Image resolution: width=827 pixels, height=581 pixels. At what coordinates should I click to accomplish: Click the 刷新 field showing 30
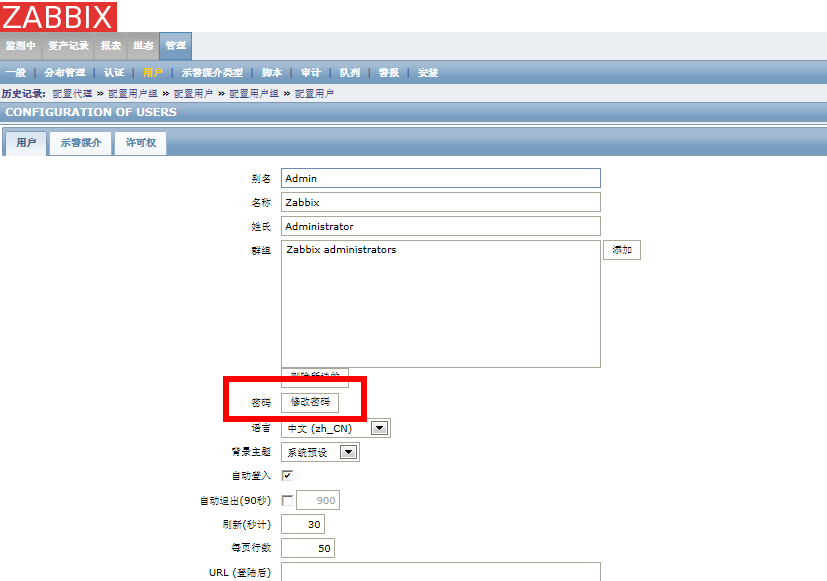pyautogui.click(x=303, y=525)
